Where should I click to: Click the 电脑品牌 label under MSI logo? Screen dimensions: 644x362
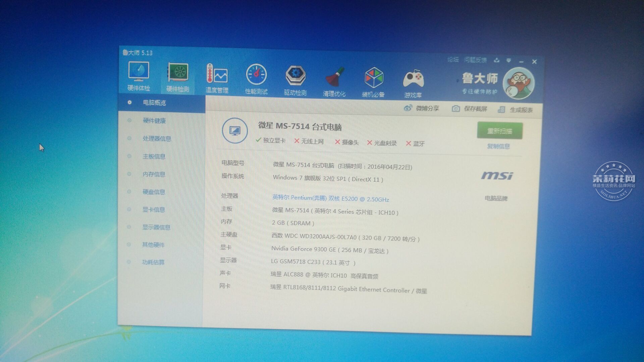(x=496, y=198)
